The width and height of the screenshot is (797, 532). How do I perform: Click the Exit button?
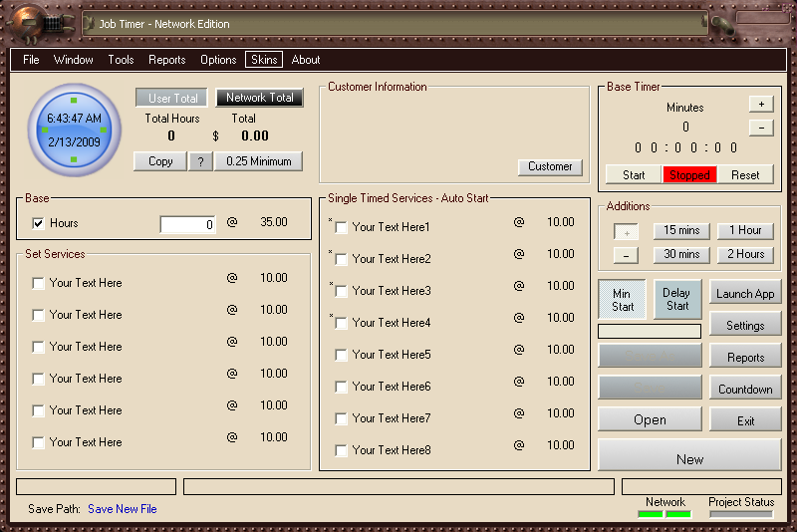point(745,420)
